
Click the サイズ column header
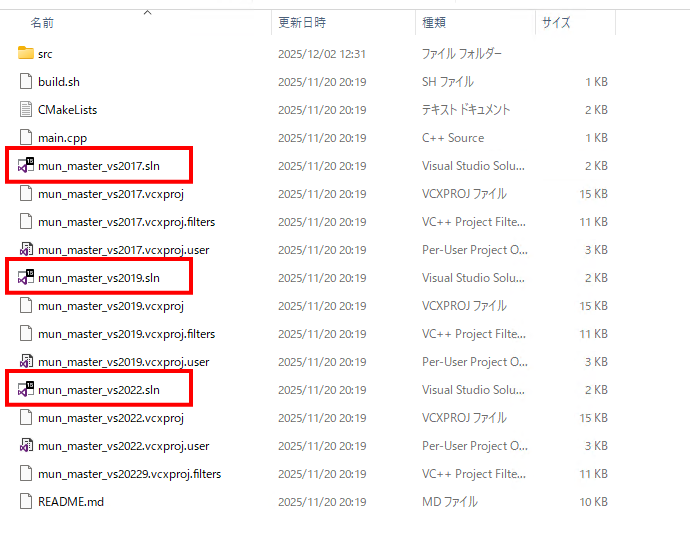tap(556, 22)
